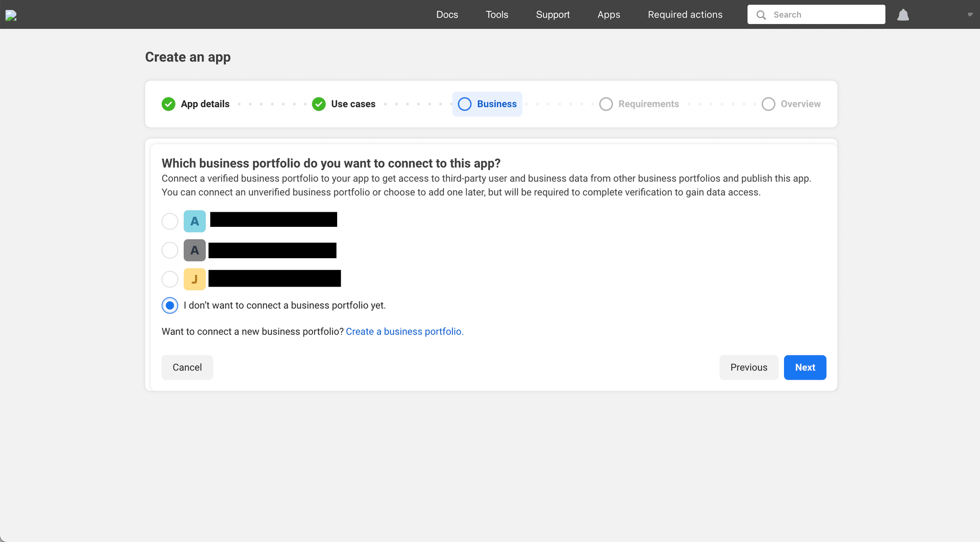Click the Next button
The image size is (980, 542).
[x=805, y=367]
